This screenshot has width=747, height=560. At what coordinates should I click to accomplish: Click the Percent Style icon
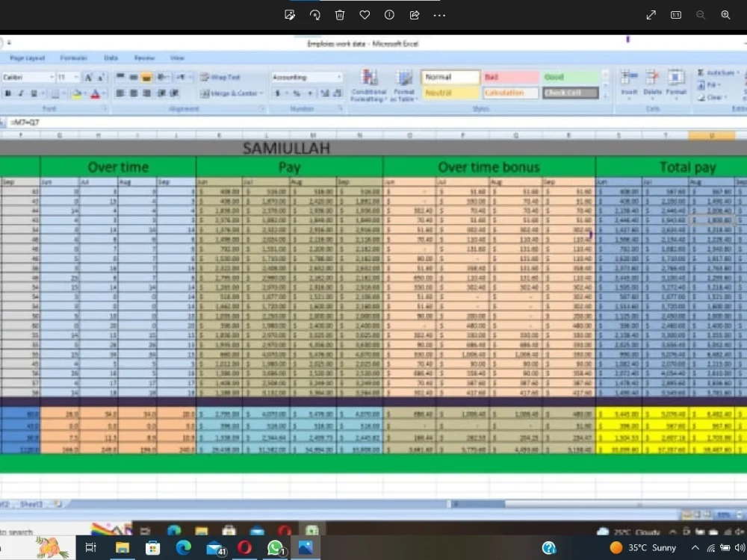[295, 93]
